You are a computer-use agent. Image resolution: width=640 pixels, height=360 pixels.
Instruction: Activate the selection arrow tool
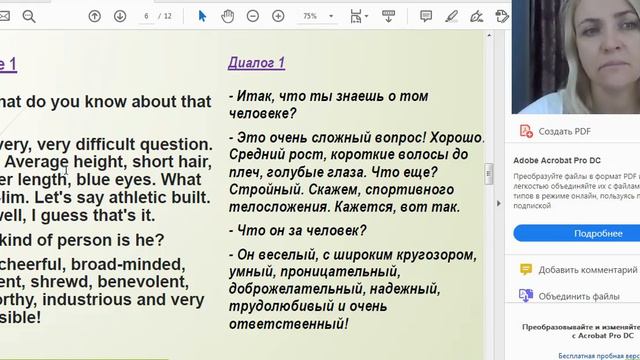pyautogui.click(x=202, y=16)
